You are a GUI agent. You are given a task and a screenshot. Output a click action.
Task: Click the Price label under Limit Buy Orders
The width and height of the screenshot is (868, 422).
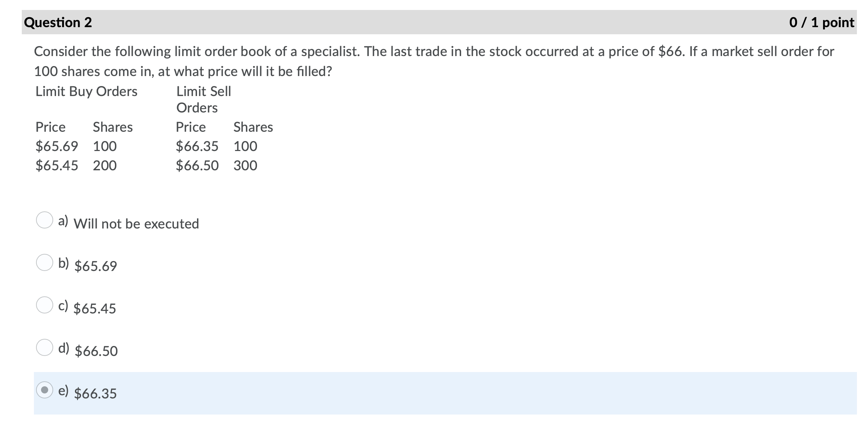(50, 127)
